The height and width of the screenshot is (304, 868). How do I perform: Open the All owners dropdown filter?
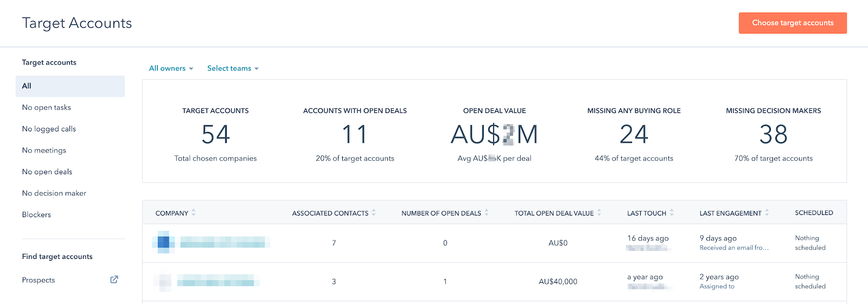coord(171,68)
